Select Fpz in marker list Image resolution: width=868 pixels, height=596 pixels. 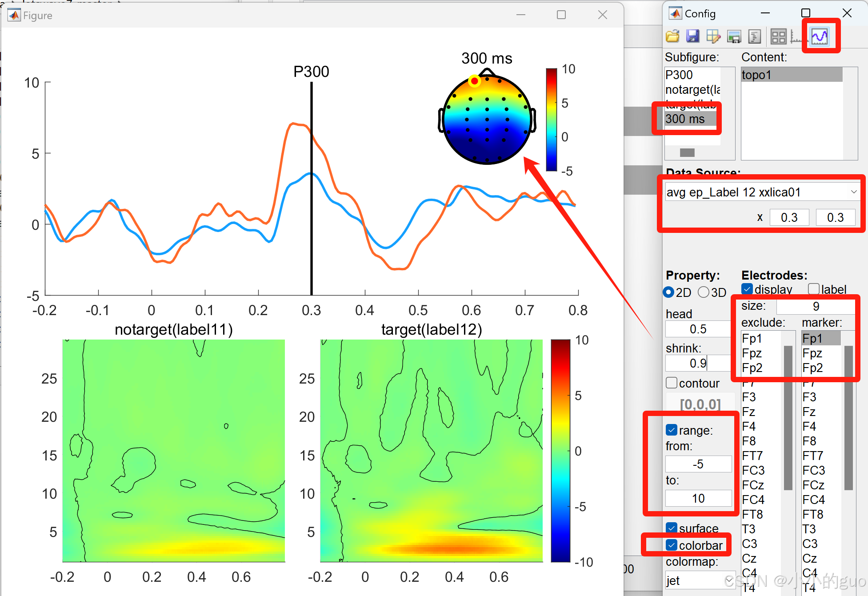pos(821,353)
